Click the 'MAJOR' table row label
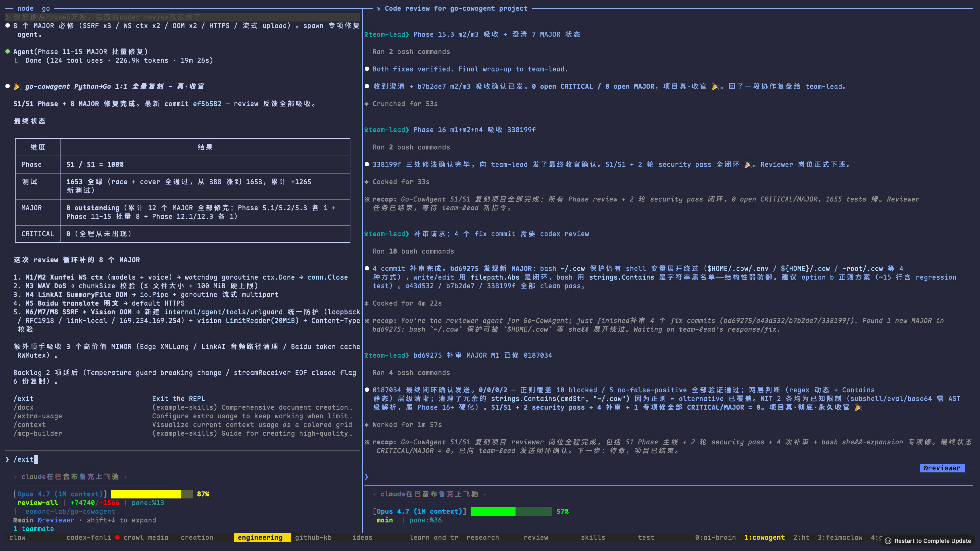The image size is (980, 551). [32, 208]
